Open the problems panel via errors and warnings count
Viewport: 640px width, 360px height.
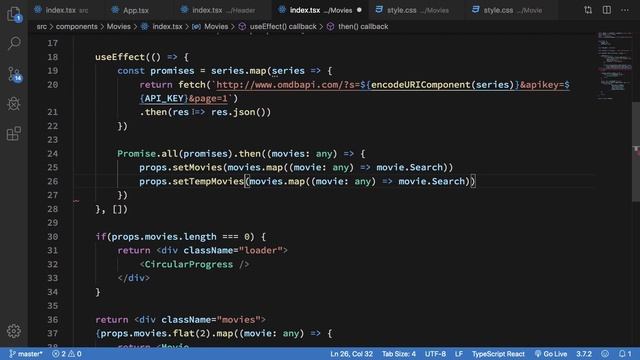(67, 354)
